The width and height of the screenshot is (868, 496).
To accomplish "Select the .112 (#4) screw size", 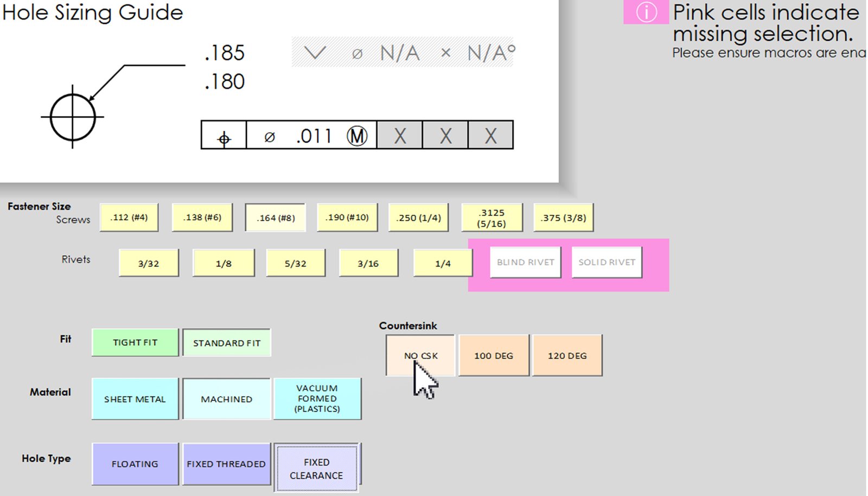I will click(x=129, y=218).
